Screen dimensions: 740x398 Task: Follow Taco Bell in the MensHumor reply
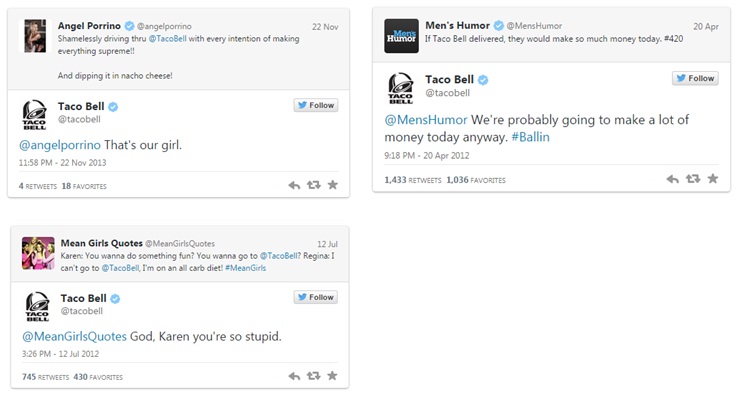pyautogui.click(x=695, y=78)
